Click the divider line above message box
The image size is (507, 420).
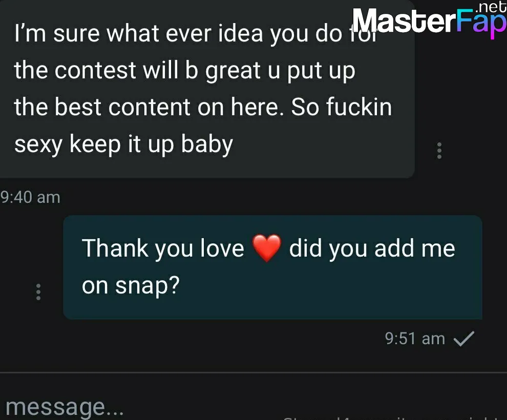pyautogui.click(x=253, y=372)
